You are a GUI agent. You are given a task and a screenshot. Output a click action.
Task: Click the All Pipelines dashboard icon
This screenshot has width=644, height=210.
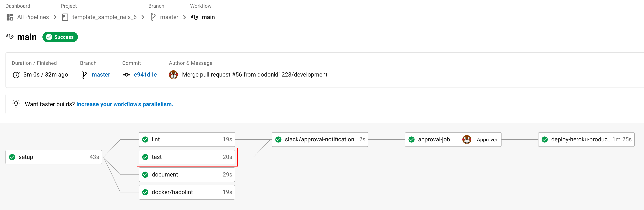pos(10,17)
